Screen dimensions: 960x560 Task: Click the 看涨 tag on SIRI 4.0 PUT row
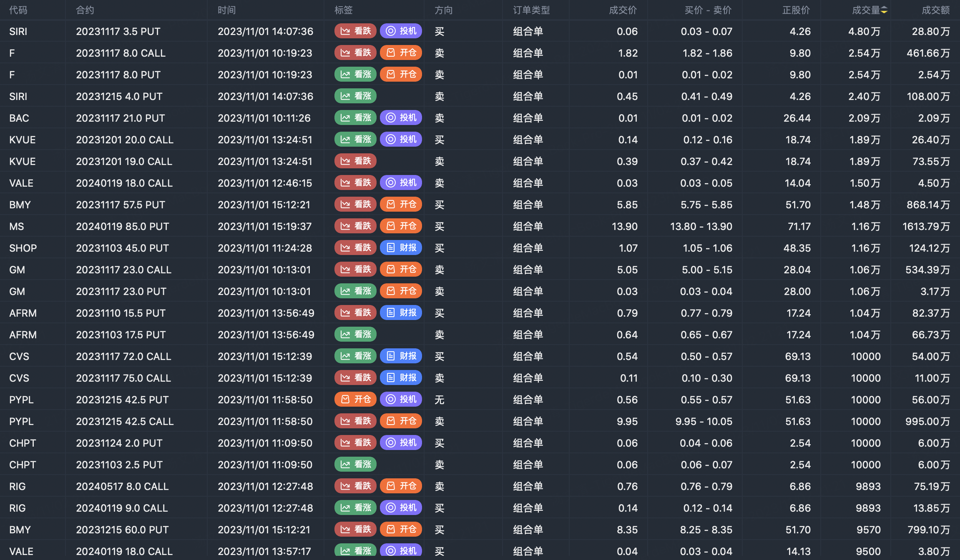[x=356, y=96]
